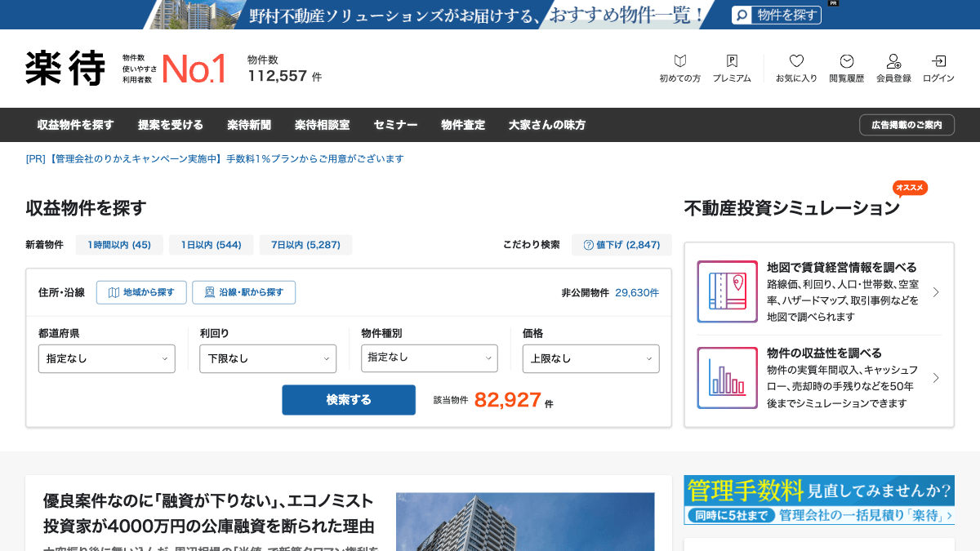Viewport: 980px width, 551px height.
Task: Open the 非公開物件 29,630件 link
Action: [610, 292]
